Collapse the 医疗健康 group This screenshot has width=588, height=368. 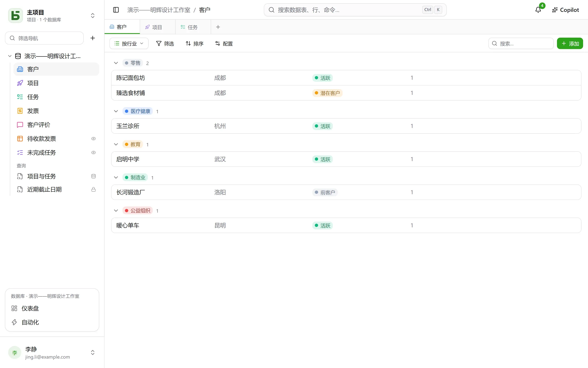(116, 111)
